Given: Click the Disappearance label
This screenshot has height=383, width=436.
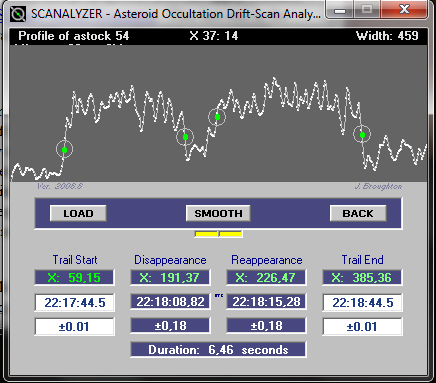Looking at the screenshot, I should click(170, 260).
